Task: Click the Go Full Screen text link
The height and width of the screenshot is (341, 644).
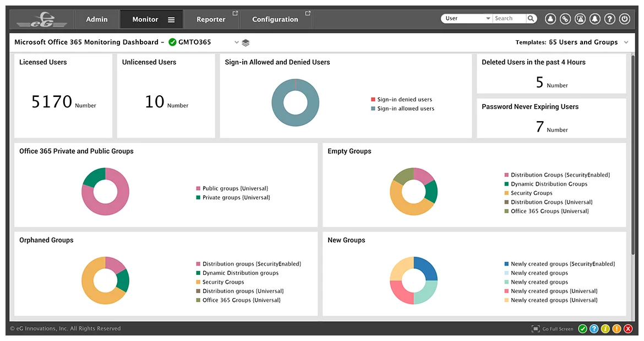Action: click(x=558, y=329)
